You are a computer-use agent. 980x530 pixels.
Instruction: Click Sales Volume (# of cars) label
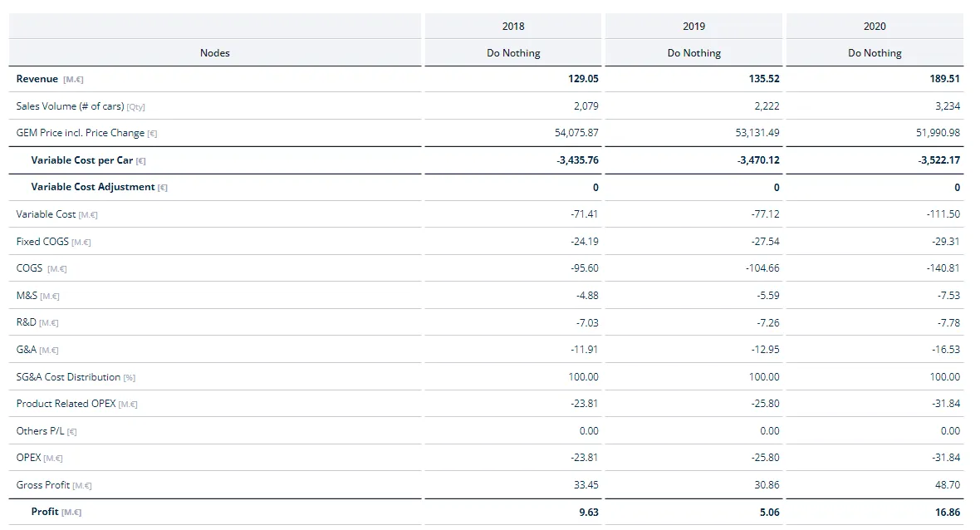pyautogui.click(x=70, y=106)
